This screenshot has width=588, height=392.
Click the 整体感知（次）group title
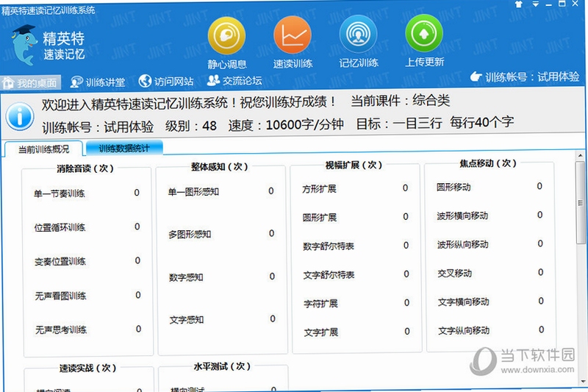pos(219,166)
